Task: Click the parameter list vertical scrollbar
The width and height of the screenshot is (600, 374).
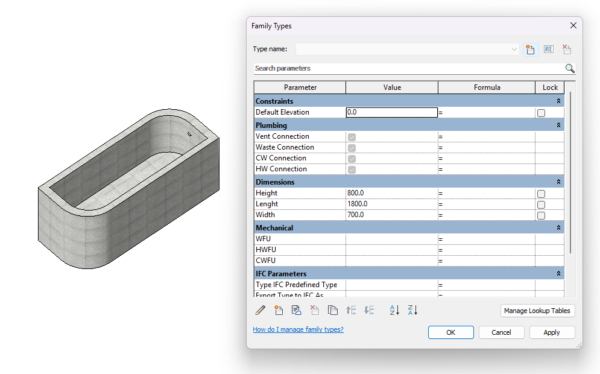Action: coord(570,172)
